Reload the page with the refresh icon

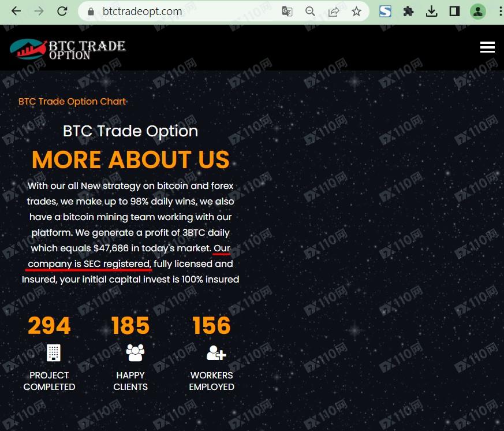pos(62,11)
